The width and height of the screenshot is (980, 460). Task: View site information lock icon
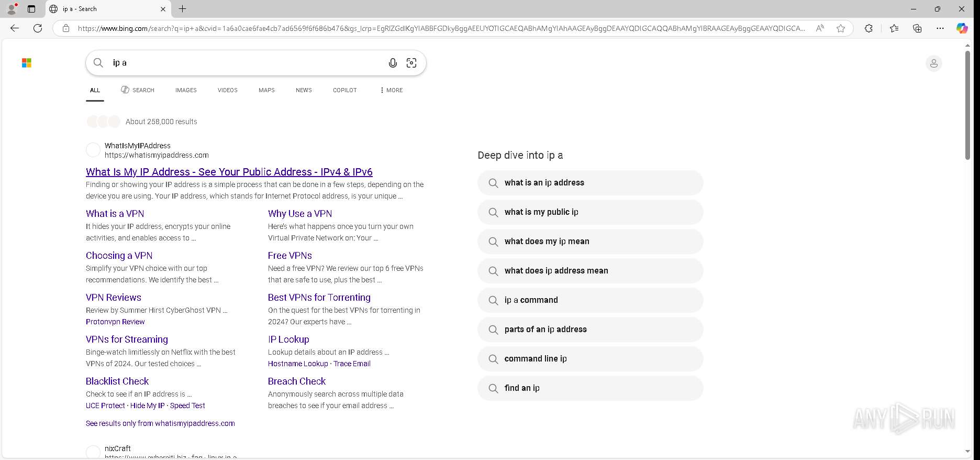(66, 28)
